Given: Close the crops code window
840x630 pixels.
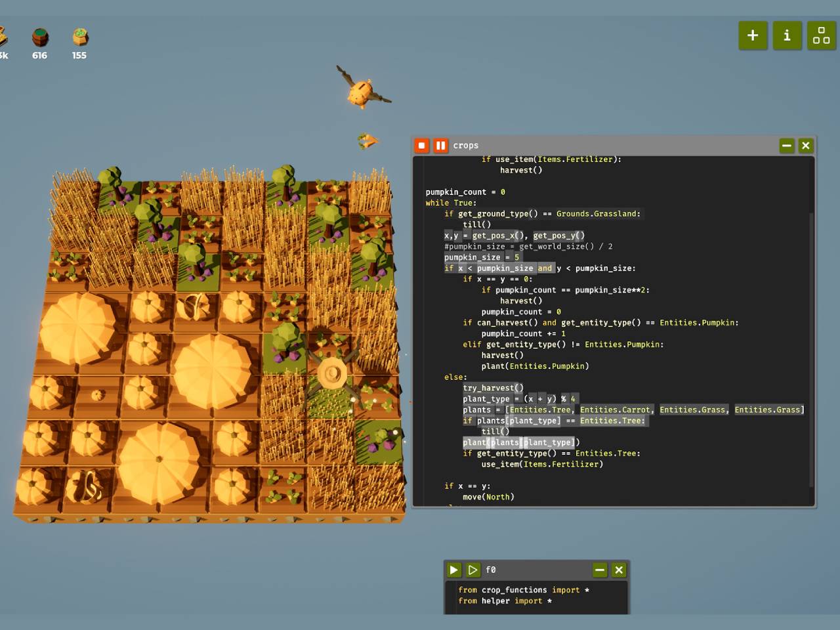Looking at the screenshot, I should pos(806,145).
